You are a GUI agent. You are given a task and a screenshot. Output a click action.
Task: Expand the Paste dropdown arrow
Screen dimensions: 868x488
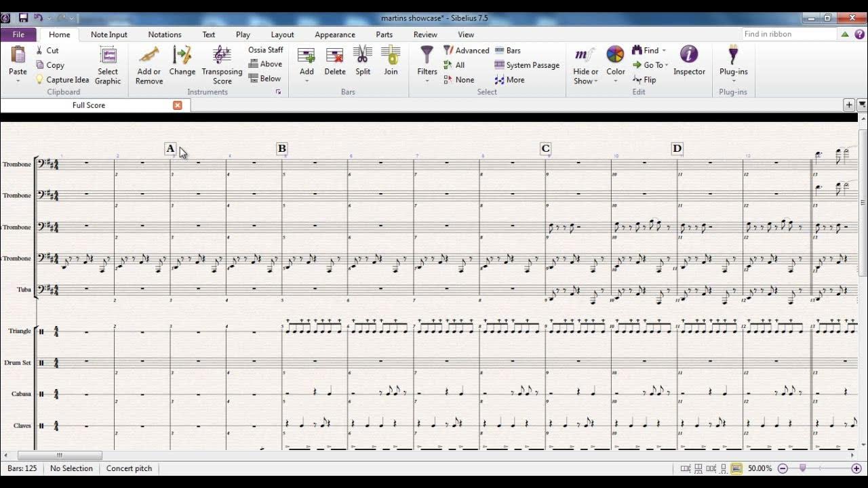pos(18,81)
